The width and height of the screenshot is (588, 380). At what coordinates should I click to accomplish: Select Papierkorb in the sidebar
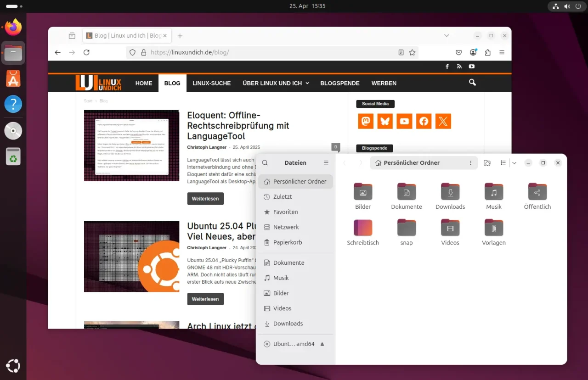287,242
